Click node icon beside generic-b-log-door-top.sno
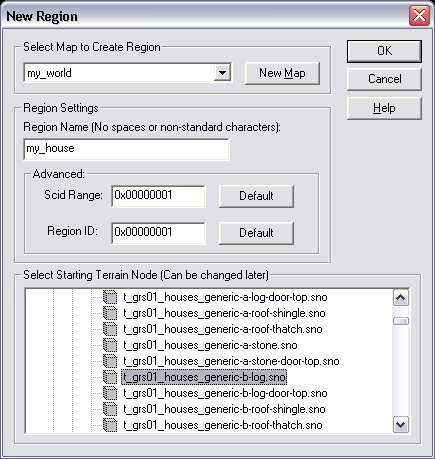The width and height of the screenshot is (435, 459). pyautogui.click(x=110, y=393)
